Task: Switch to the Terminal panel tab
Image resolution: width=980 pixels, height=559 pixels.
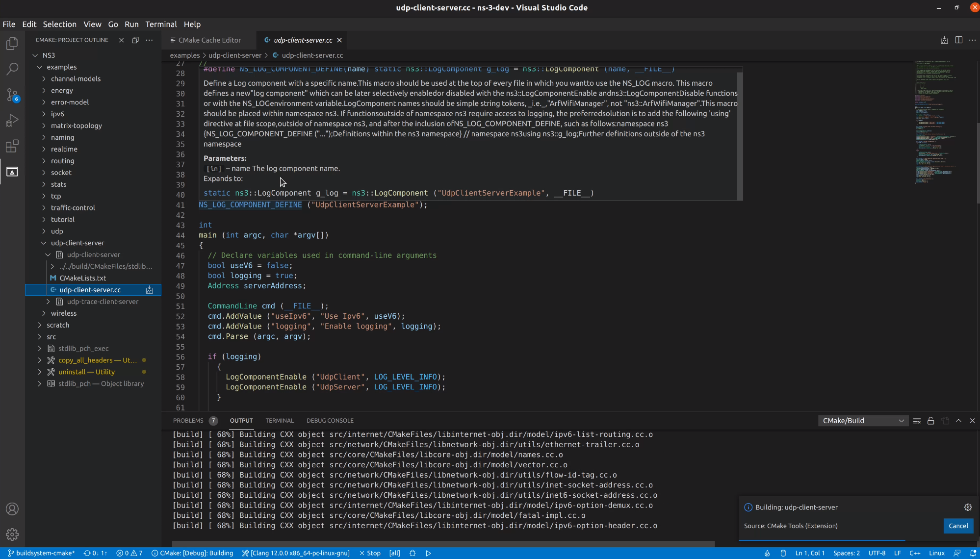Action: point(279,420)
